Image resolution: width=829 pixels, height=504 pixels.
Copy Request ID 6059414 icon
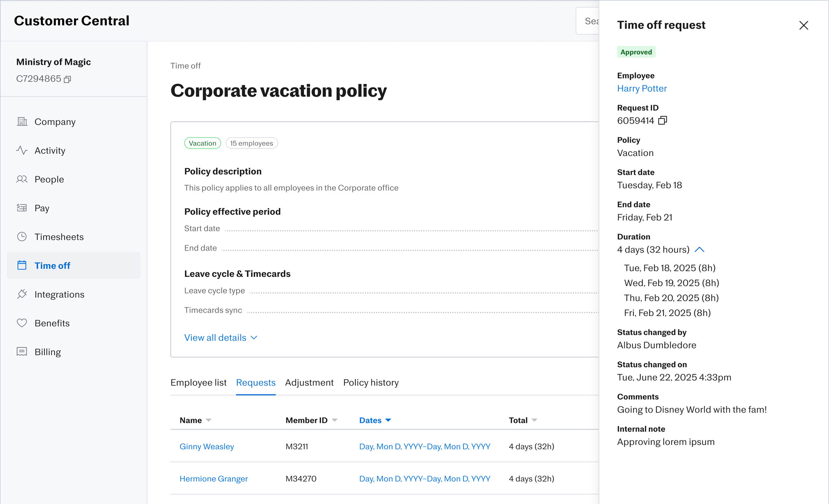663,120
